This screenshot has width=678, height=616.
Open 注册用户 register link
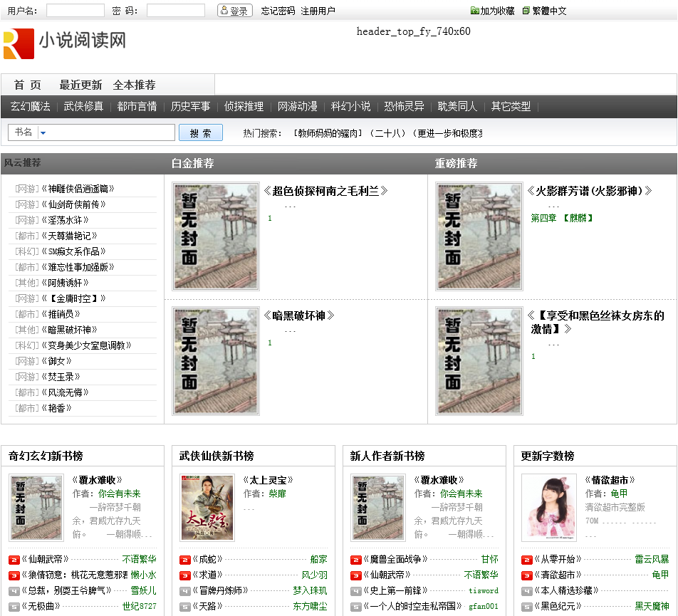(318, 11)
